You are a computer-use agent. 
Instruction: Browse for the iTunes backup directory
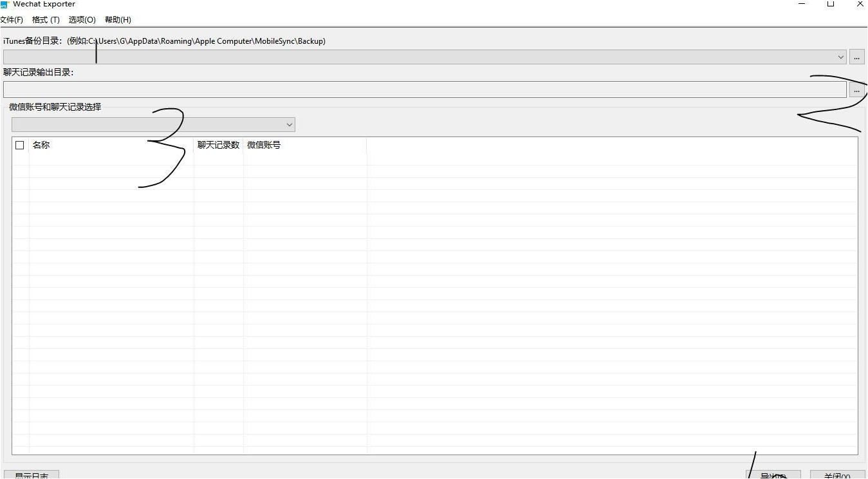click(x=856, y=57)
